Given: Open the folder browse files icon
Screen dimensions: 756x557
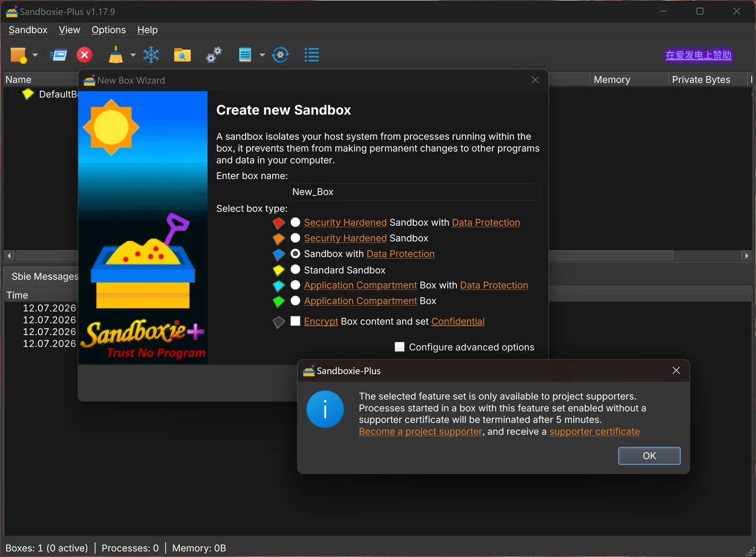Looking at the screenshot, I should tap(182, 55).
